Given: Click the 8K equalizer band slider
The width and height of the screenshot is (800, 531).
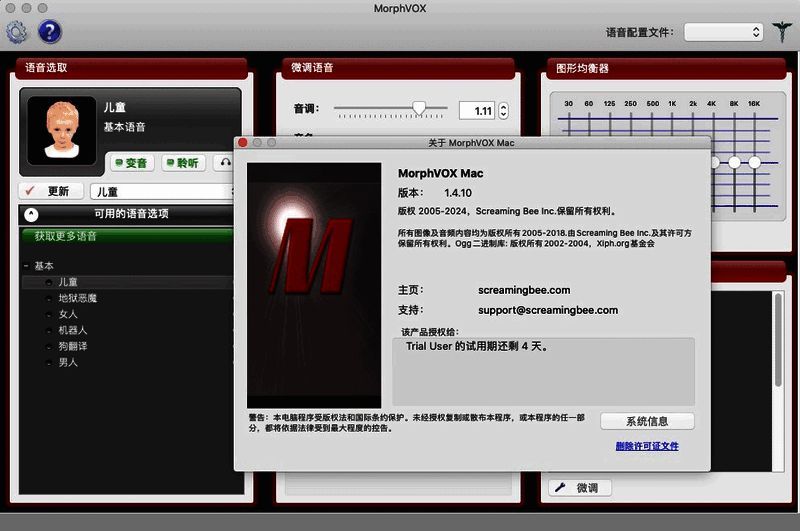Looking at the screenshot, I should coord(734,163).
